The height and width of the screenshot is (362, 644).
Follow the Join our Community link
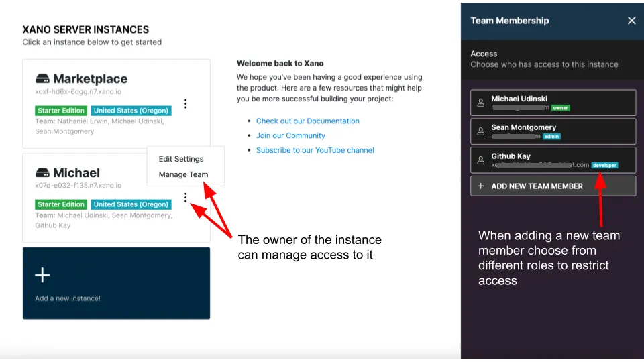[x=290, y=135]
